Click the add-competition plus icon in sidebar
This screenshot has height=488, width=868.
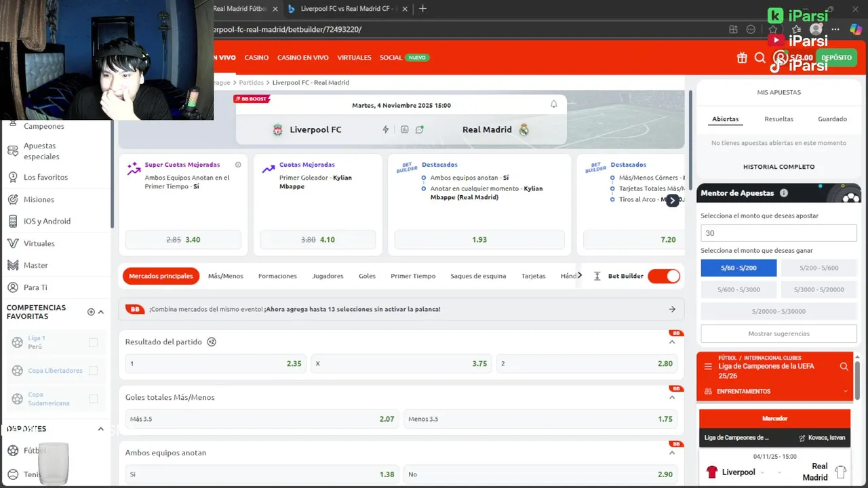[x=91, y=312]
